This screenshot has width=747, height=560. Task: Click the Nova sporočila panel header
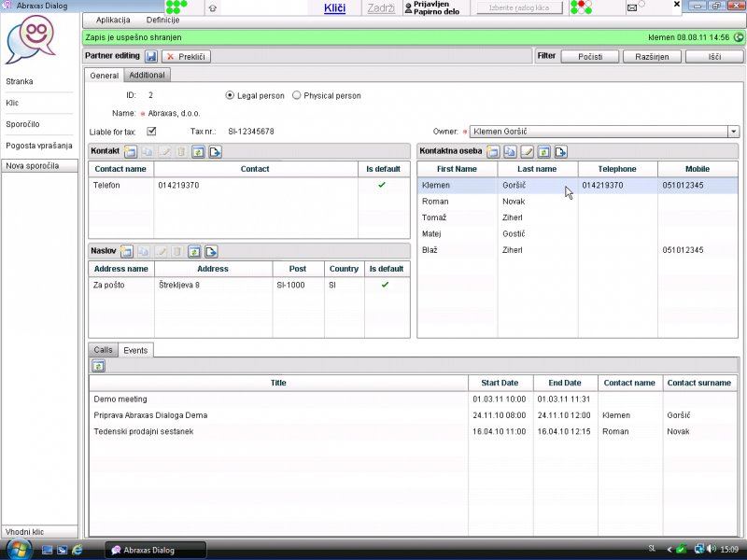tap(40, 166)
